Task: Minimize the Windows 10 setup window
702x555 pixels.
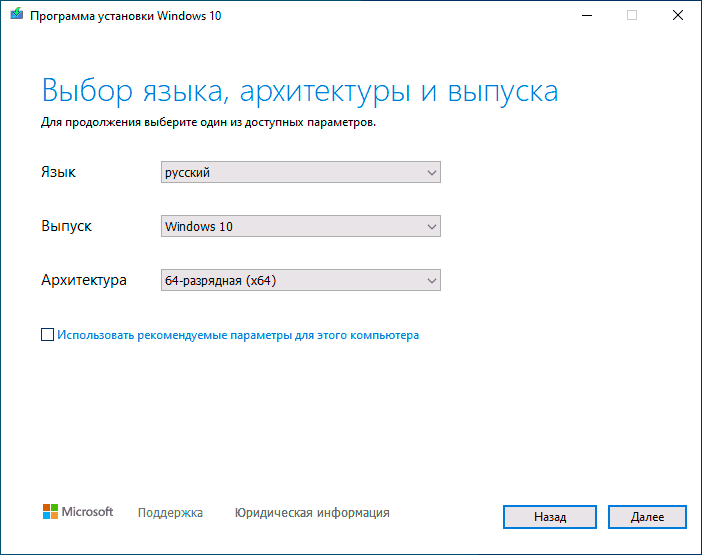Action: click(585, 15)
